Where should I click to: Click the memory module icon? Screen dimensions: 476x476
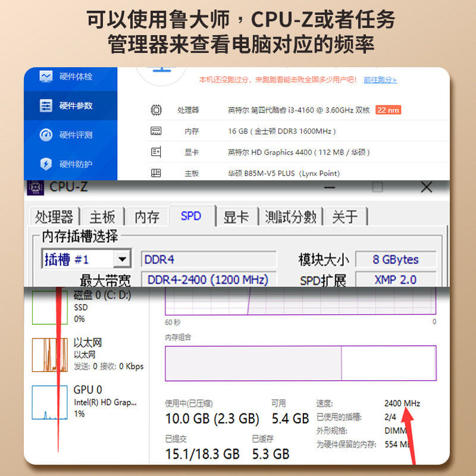[156, 131]
